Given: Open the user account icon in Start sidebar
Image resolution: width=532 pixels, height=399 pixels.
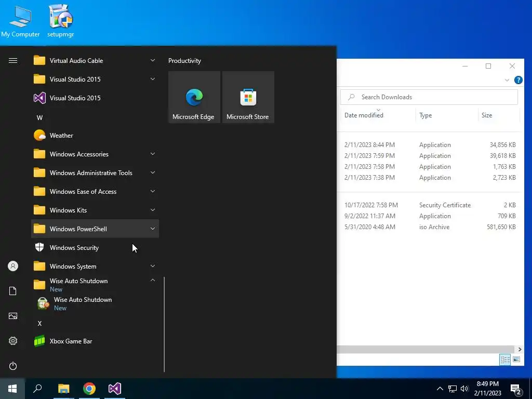Looking at the screenshot, I should (x=13, y=266).
